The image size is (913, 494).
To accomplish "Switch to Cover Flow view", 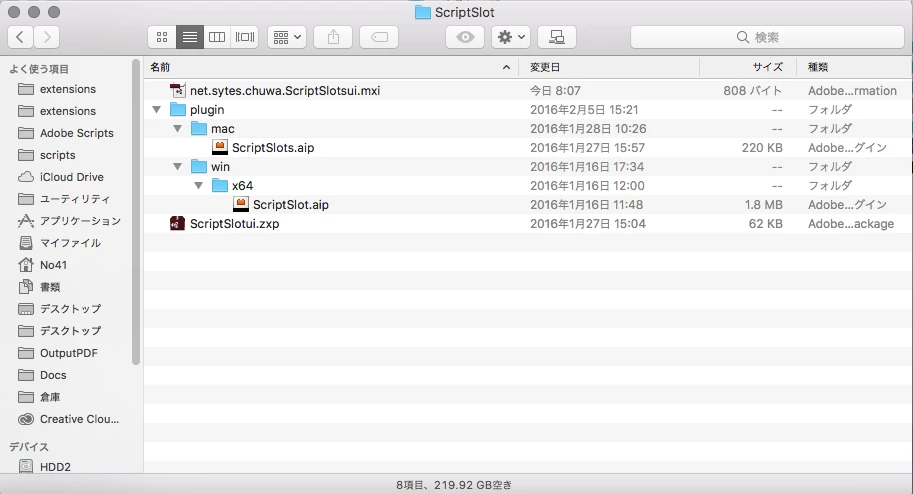I will [245, 37].
